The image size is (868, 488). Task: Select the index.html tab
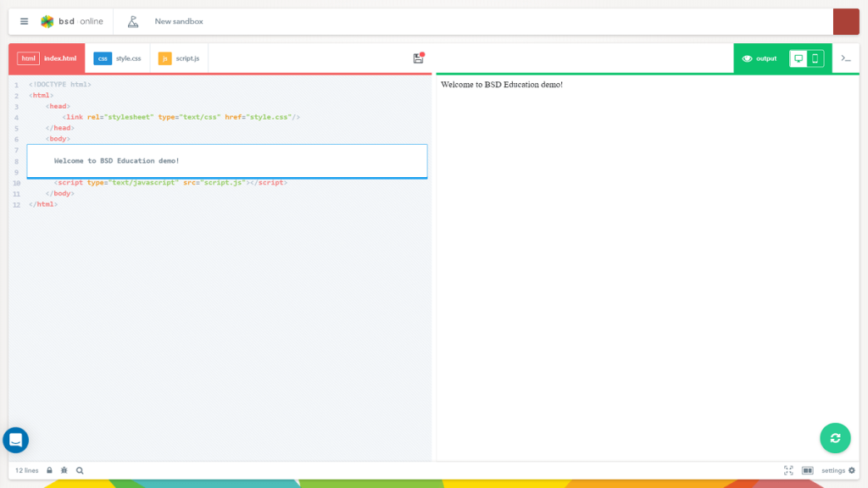[x=47, y=58]
